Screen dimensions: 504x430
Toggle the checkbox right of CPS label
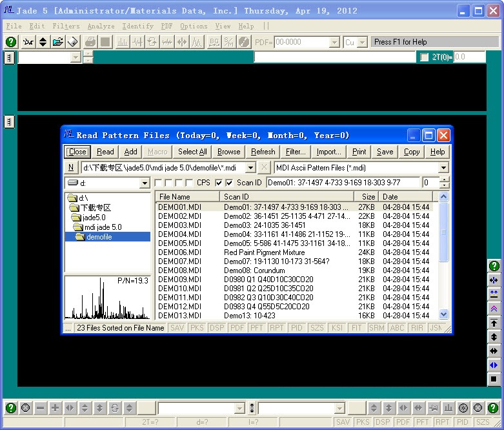(x=218, y=183)
